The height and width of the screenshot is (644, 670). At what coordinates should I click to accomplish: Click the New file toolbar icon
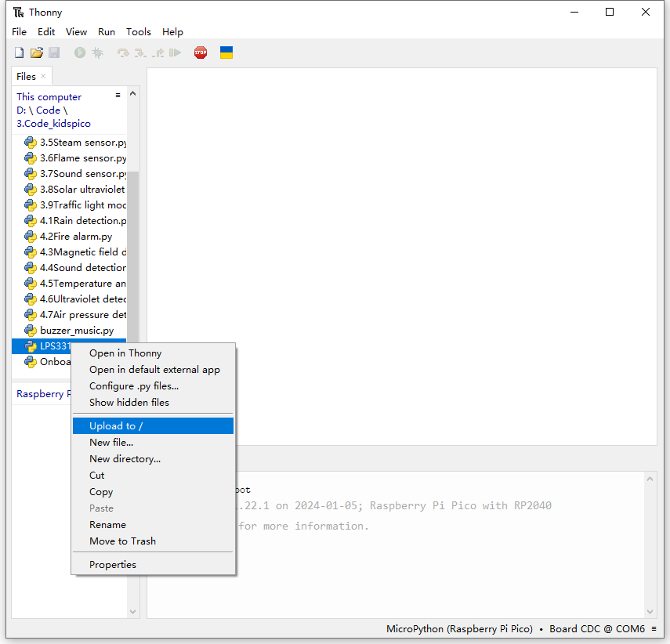[20, 52]
